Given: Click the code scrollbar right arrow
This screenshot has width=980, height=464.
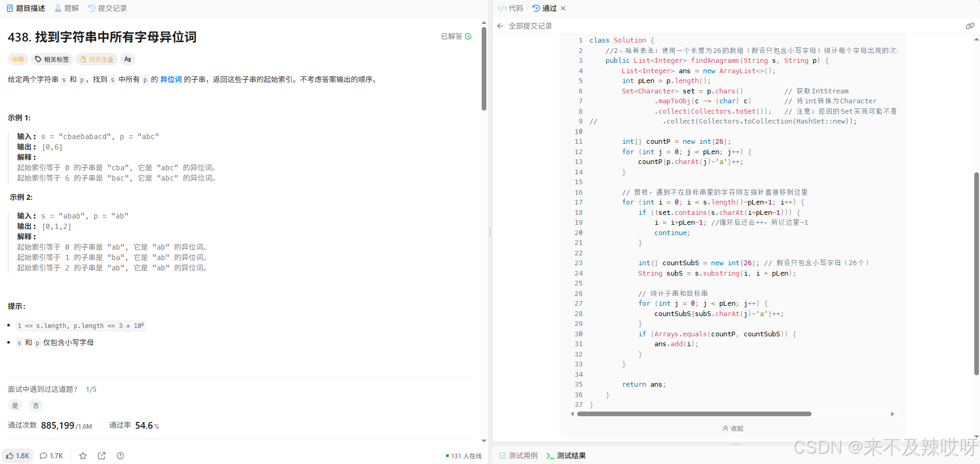Looking at the screenshot, I should point(892,414).
